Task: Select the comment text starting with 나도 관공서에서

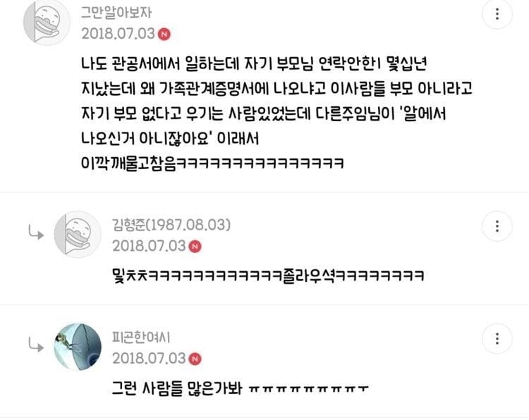Action: (x=276, y=113)
